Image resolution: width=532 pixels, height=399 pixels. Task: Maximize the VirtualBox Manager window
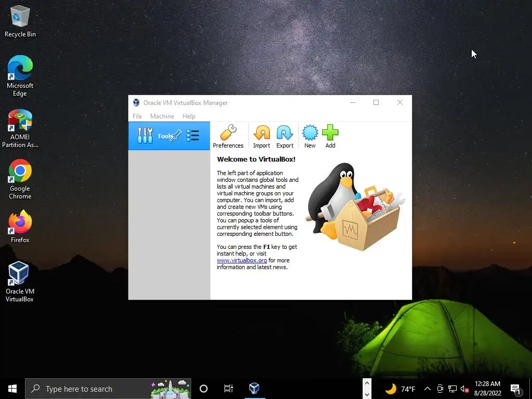376,102
